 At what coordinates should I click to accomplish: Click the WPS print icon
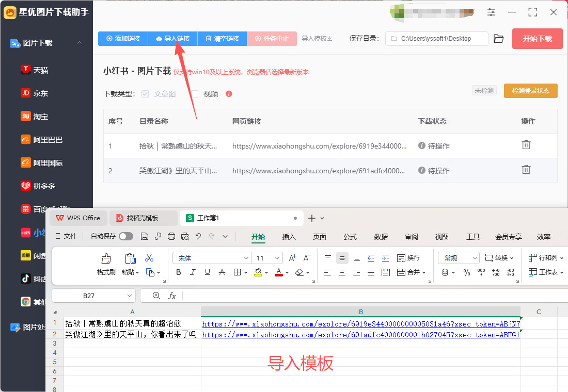[171, 236]
